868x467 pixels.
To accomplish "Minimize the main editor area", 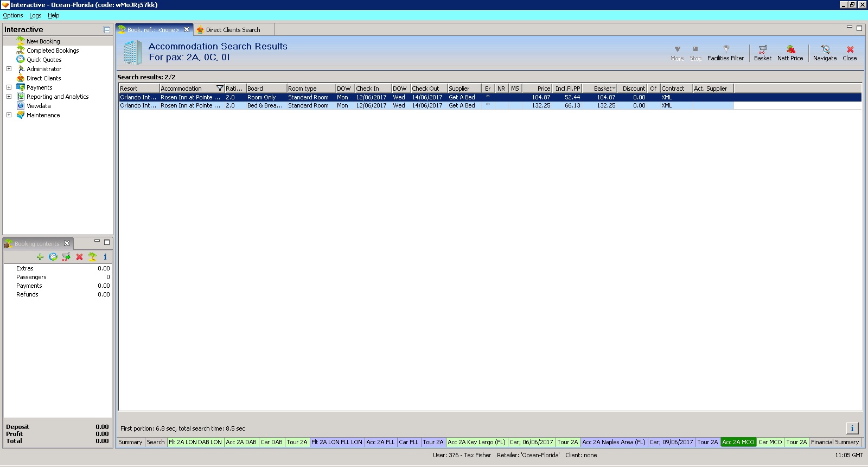I will tap(850, 27).
